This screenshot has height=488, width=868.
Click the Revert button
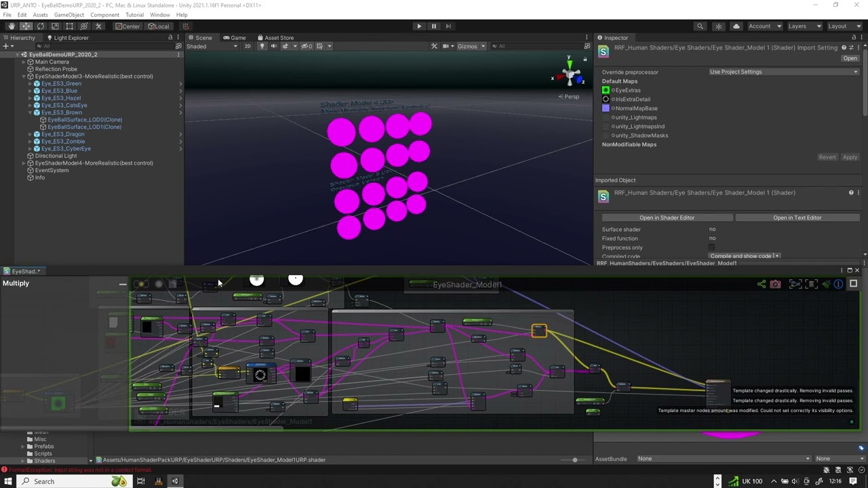pos(827,157)
